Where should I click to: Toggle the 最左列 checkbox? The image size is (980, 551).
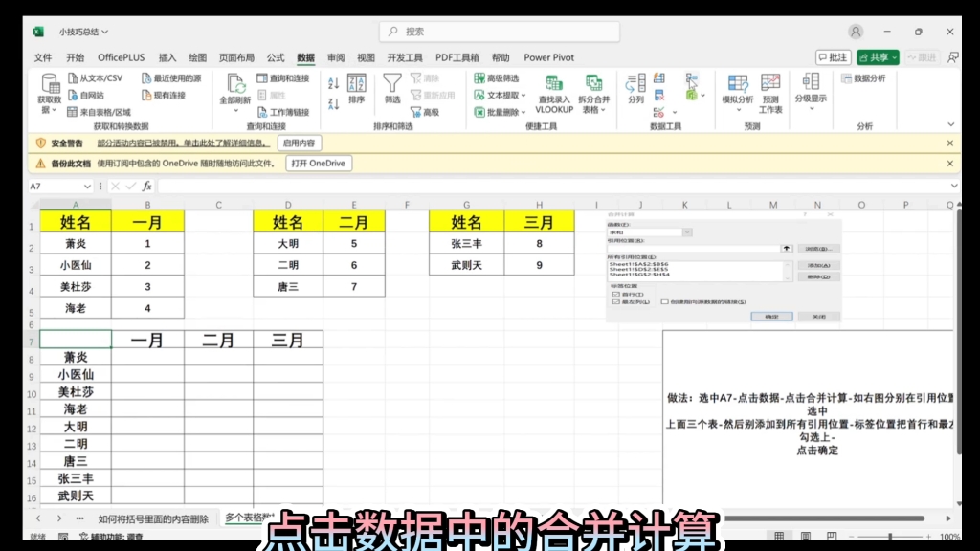pos(614,302)
